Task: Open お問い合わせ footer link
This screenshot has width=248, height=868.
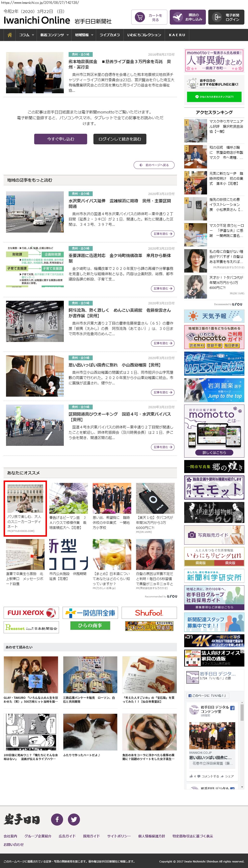Action: tap(14, 844)
